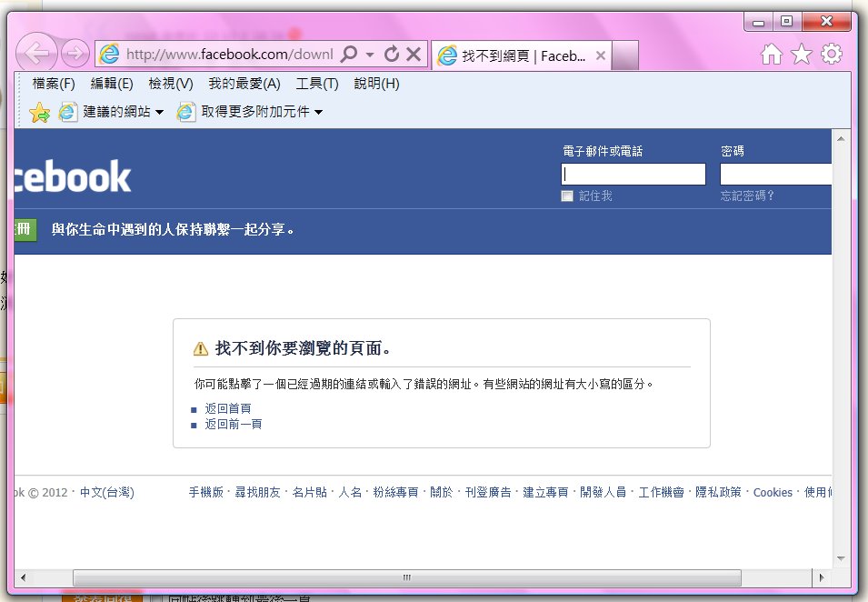The width and height of the screenshot is (868, 602).
Task: Click the 建立專頁 footer link
Action: click(x=545, y=492)
